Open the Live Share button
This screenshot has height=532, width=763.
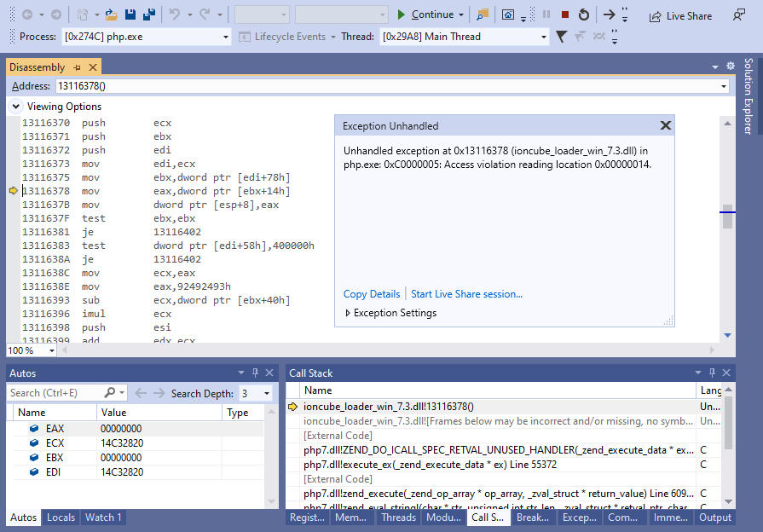click(x=680, y=15)
